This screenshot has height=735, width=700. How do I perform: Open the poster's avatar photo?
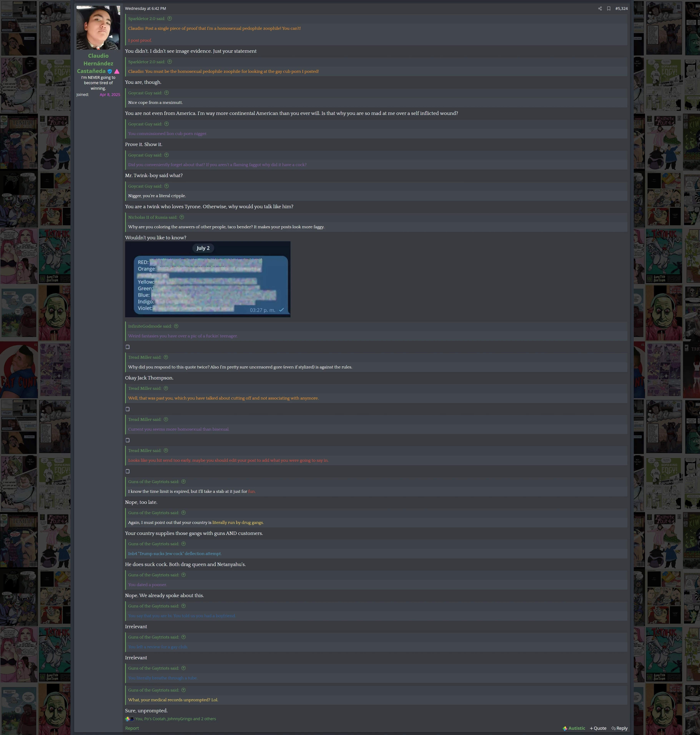[98, 28]
